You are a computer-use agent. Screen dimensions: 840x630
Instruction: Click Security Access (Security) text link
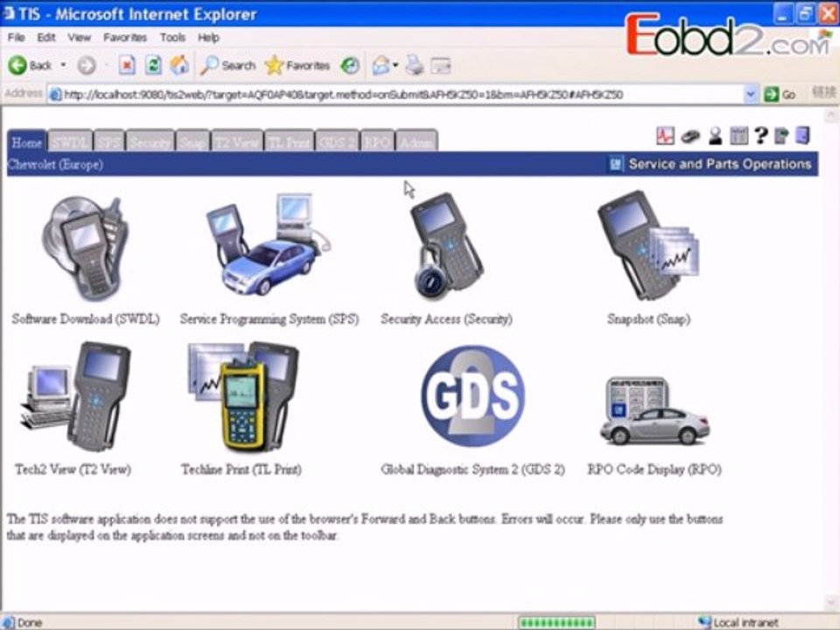[446, 319]
